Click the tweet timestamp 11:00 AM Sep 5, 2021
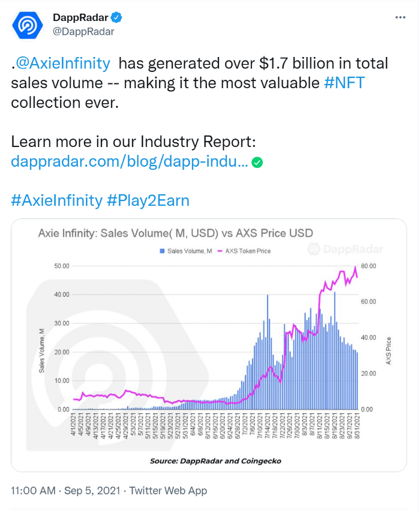Screen dimensions: 420x510 click(64, 490)
